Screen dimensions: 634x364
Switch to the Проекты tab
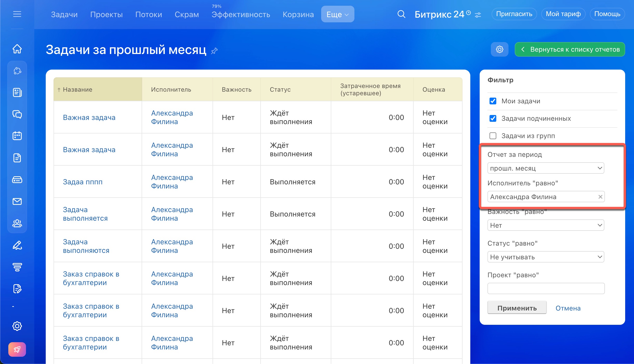[x=106, y=15]
